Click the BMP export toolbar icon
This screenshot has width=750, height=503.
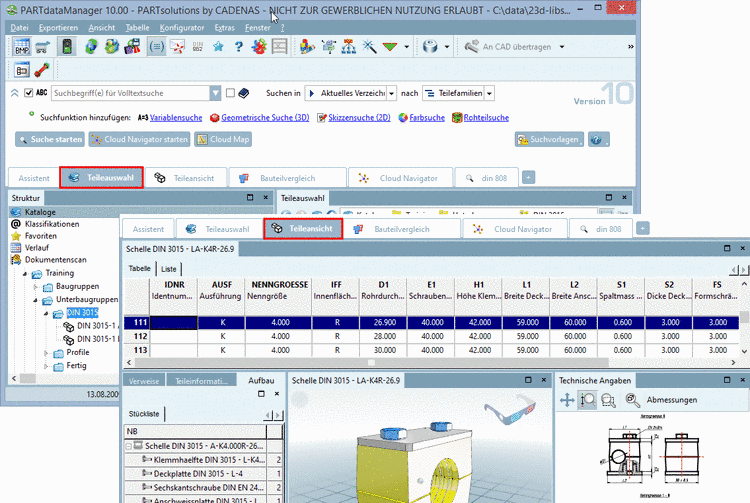coord(22,46)
